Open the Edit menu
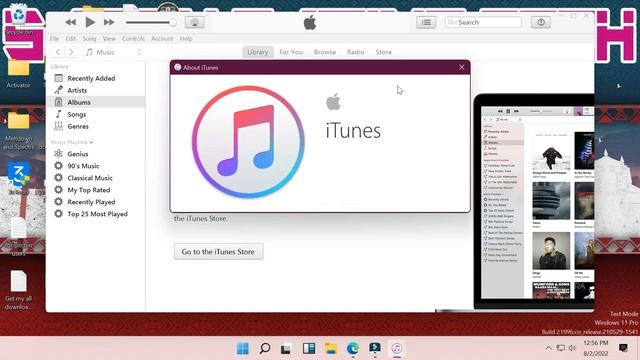The image size is (640, 360). point(71,38)
